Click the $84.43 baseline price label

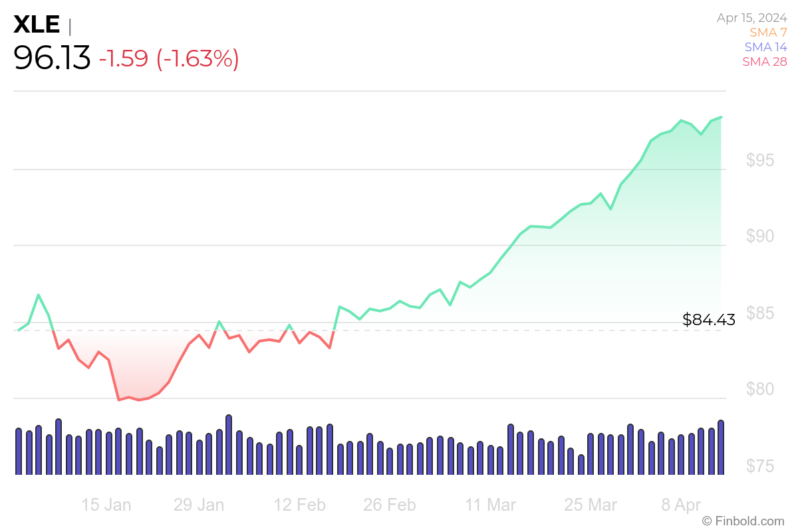(709, 320)
